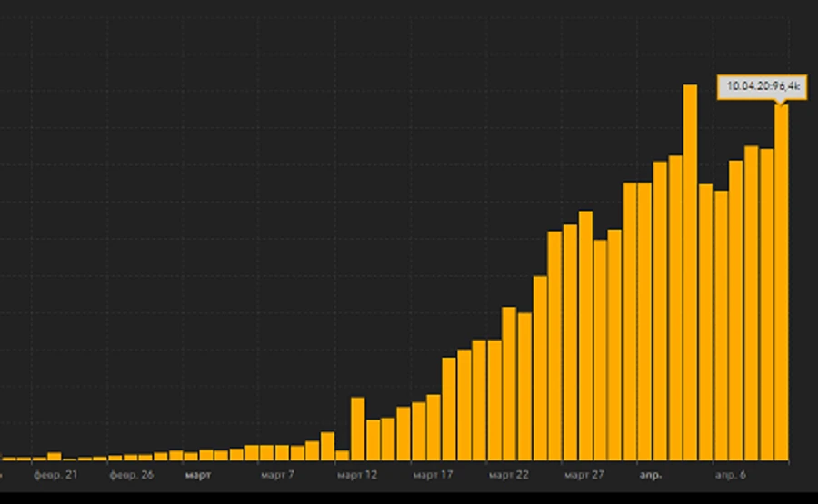The width and height of the screenshot is (818, 504).
Task: Click the small raised bar above февр. 21
Action: tap(54, 456)
